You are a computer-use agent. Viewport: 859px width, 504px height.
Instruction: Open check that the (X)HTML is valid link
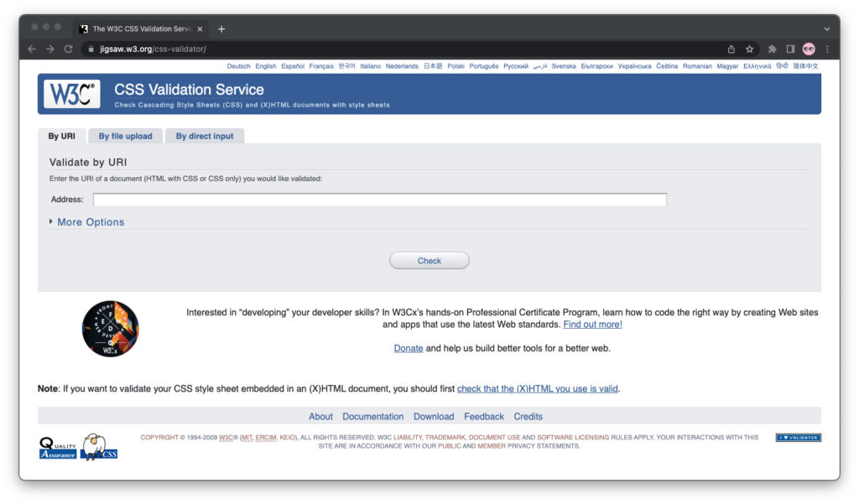tap(537, 389)
